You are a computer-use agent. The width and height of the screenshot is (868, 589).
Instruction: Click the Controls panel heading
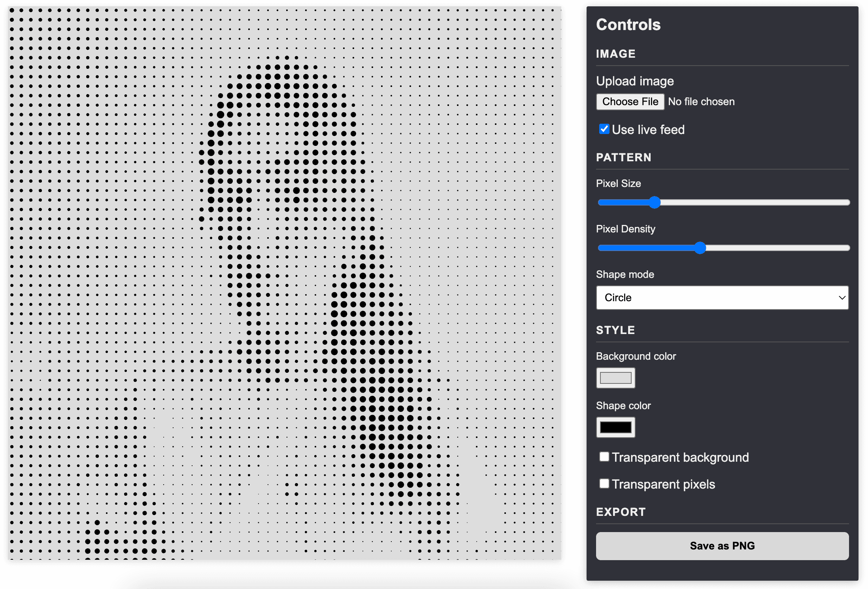tap(628, 25)
